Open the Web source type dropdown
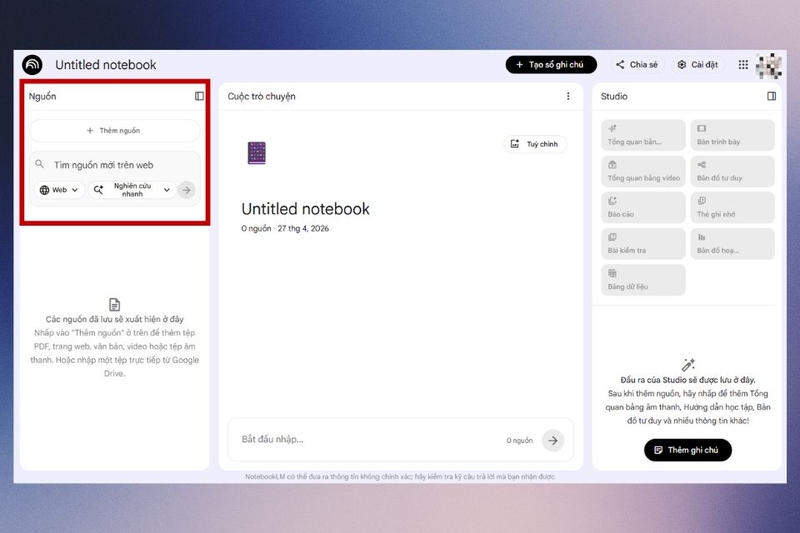Screen dimensions: 800x533 pos(59,190)
